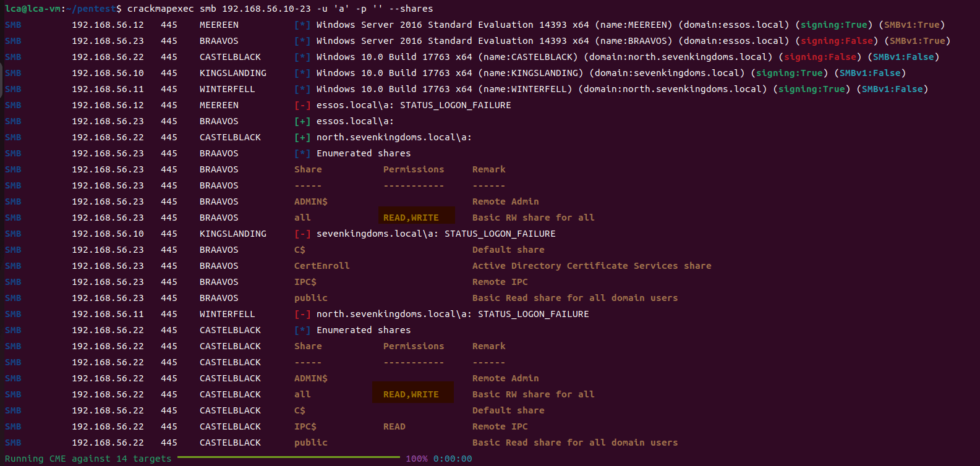Click SMBv1:False on the WINTERFELL line

click(x=892, y=89)
